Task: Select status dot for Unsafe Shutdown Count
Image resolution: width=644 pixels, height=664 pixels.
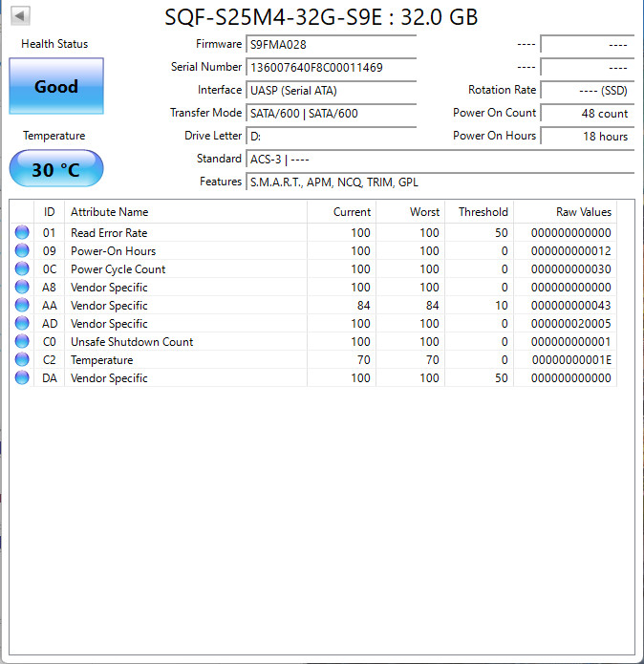Action: coord(22,342)
